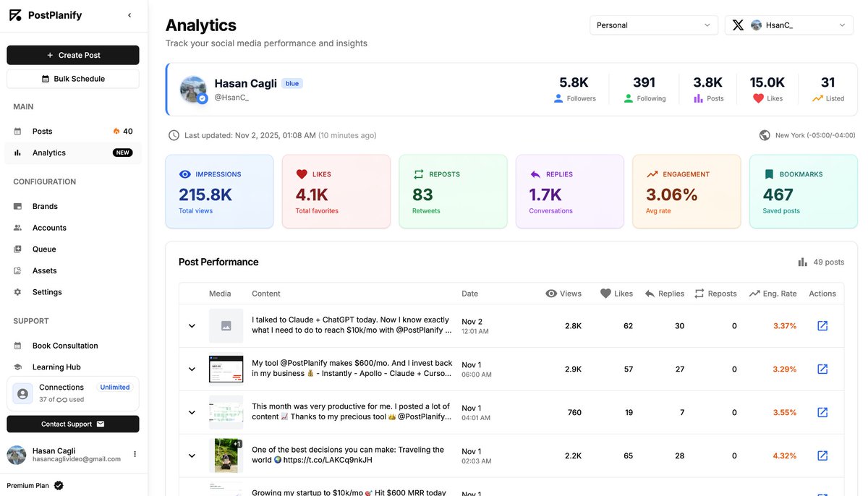This screenshot has width=868, height=496.
Task: Select the Learning Hub icon
Action: 18,367
